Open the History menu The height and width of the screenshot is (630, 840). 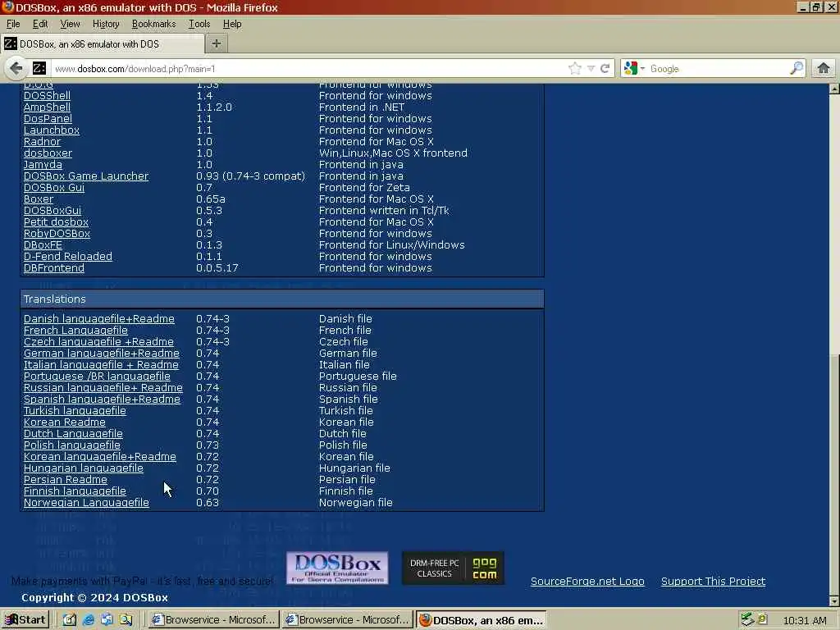(x=106, y=24)
